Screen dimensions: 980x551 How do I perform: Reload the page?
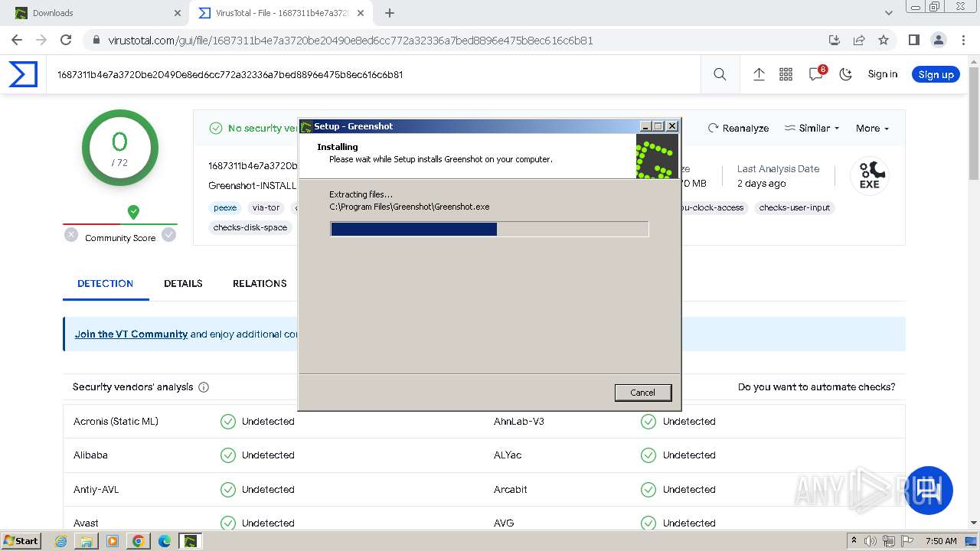pyautogui.click(x=66, y=40)
